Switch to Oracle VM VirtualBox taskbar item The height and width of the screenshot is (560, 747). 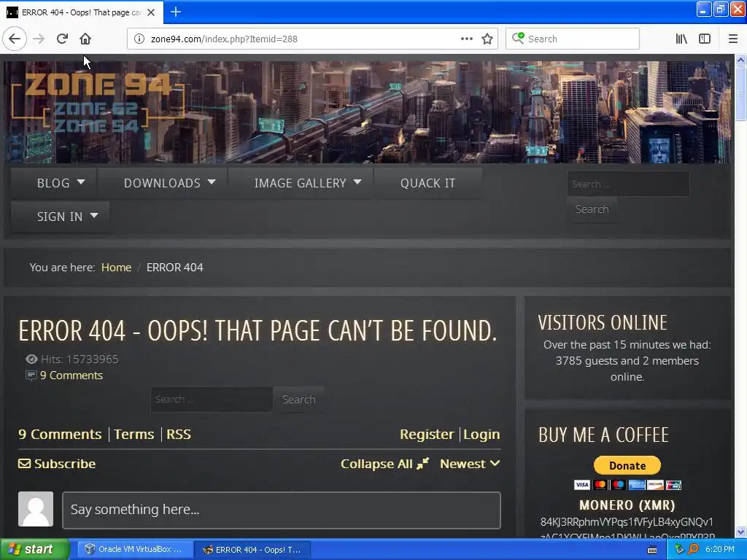134,549
